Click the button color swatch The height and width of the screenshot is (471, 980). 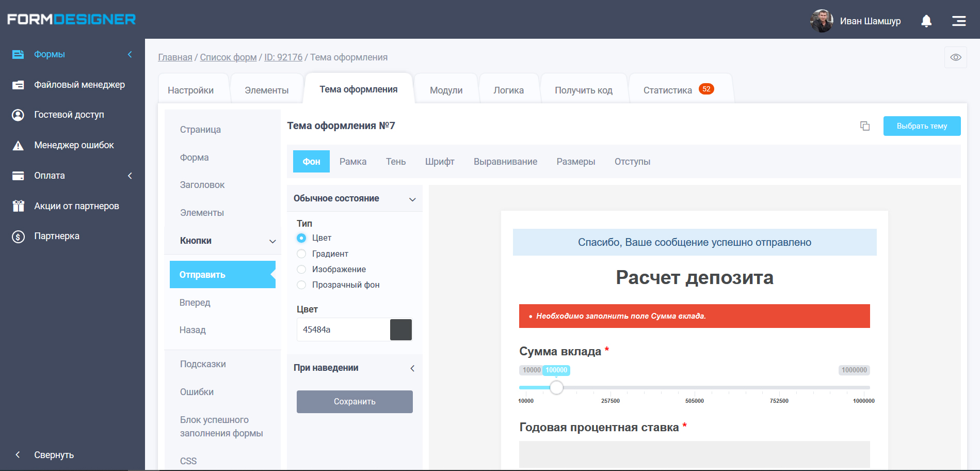click(401, 329)
